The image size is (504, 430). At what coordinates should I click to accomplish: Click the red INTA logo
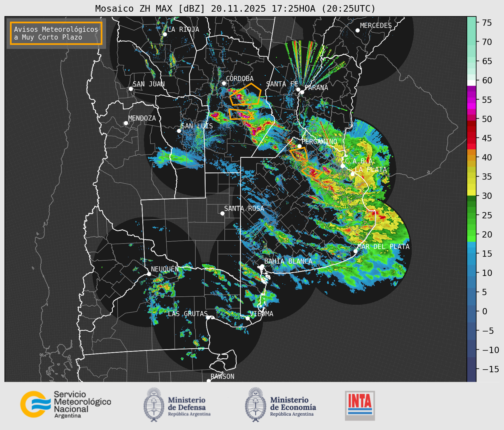360,405
